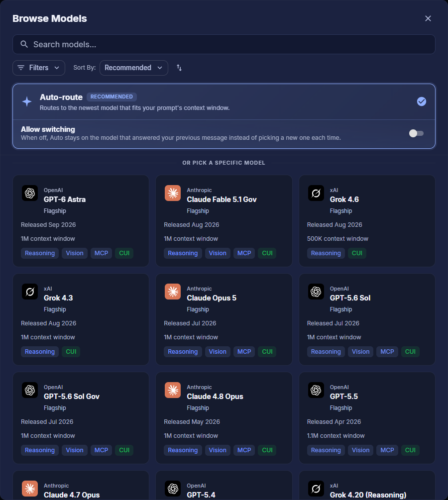The width and height of the screenshot is (448, 500).
Task: Close the Browse Models dialog
Action: click(x=428, y=18)
